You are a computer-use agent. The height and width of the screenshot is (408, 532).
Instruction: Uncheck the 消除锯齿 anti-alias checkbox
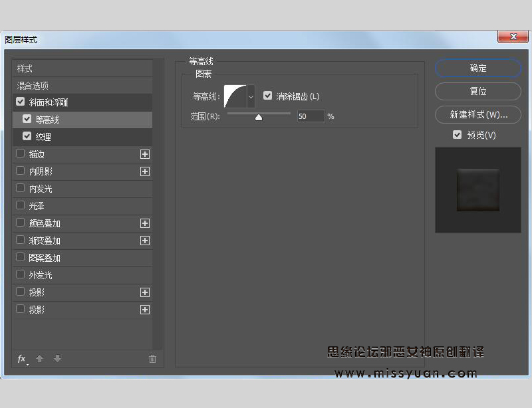267,96
